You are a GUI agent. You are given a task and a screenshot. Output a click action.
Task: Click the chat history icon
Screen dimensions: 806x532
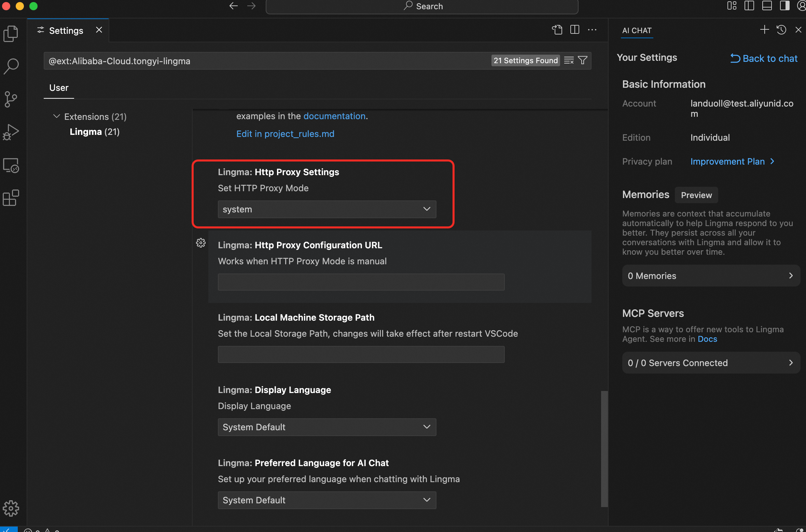click(x=781, y=30)
